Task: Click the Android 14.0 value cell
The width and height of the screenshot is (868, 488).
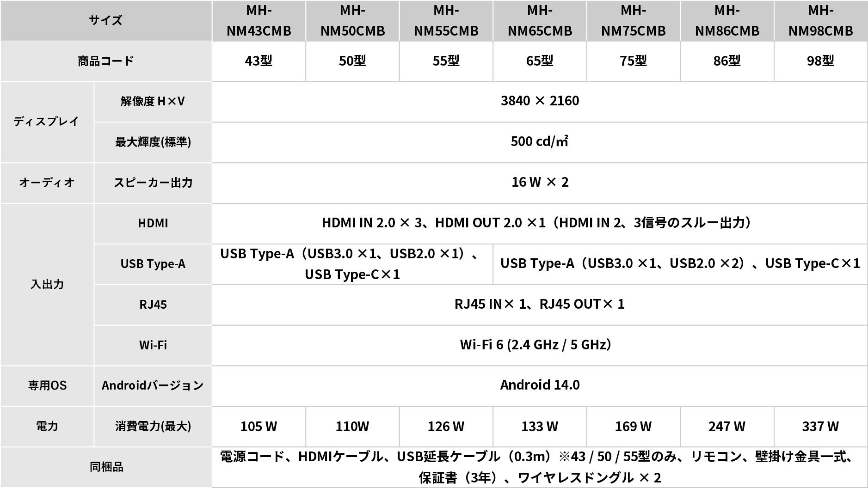Action: (x=540, y=384)
